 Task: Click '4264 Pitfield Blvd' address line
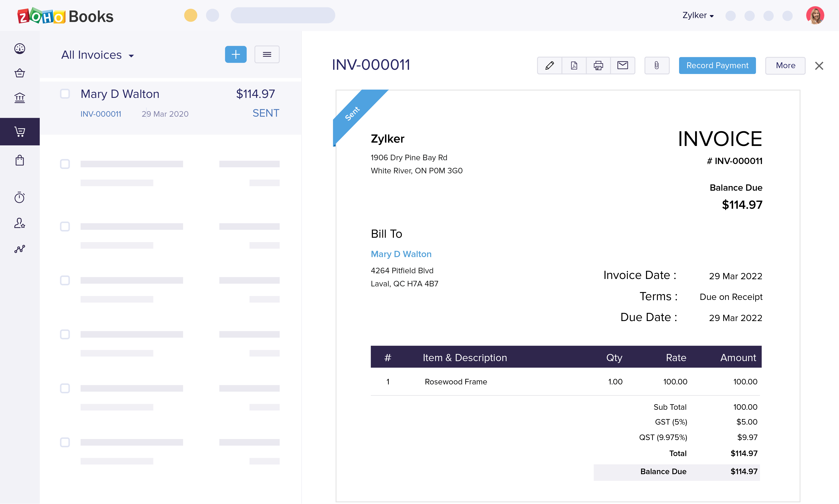click(x=402, y=271)
